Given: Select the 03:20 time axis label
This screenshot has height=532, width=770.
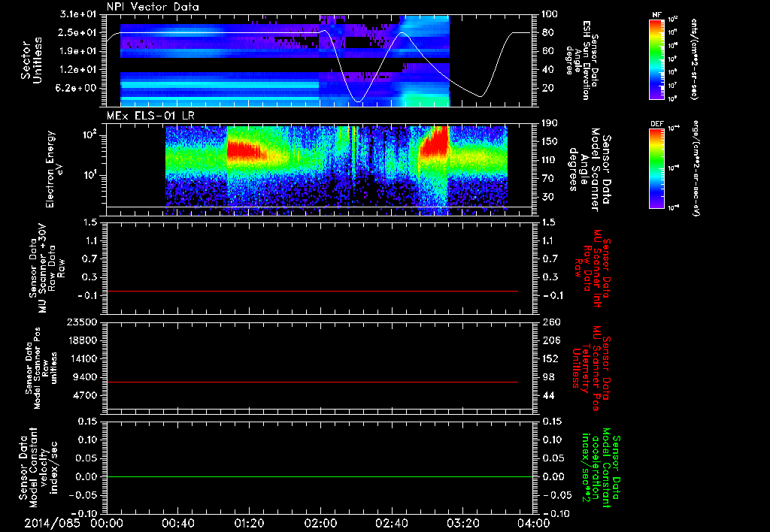Looking at the screenshot, I should (462, 523).
